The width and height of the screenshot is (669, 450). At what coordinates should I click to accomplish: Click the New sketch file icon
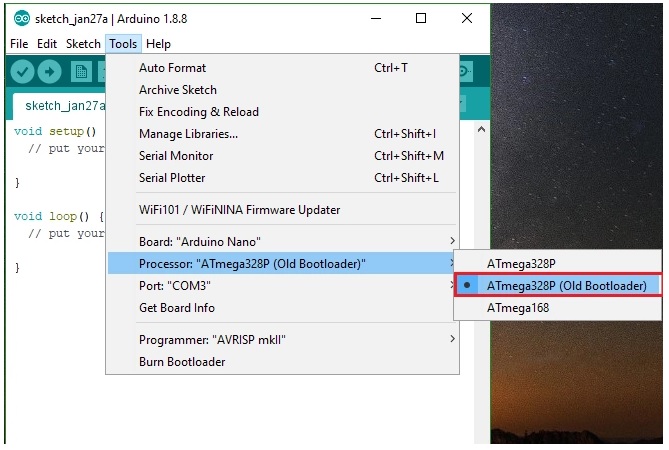[81, 72]
